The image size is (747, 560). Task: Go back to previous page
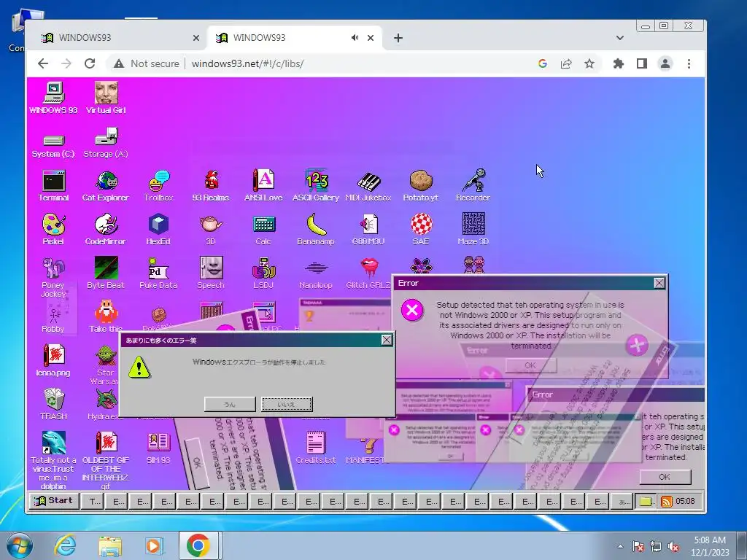click(43, 64)
